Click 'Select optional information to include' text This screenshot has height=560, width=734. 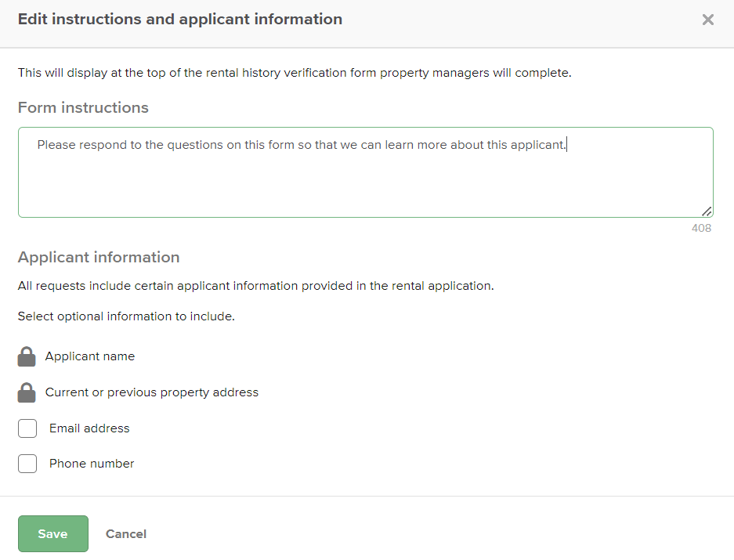pos(126,316)
